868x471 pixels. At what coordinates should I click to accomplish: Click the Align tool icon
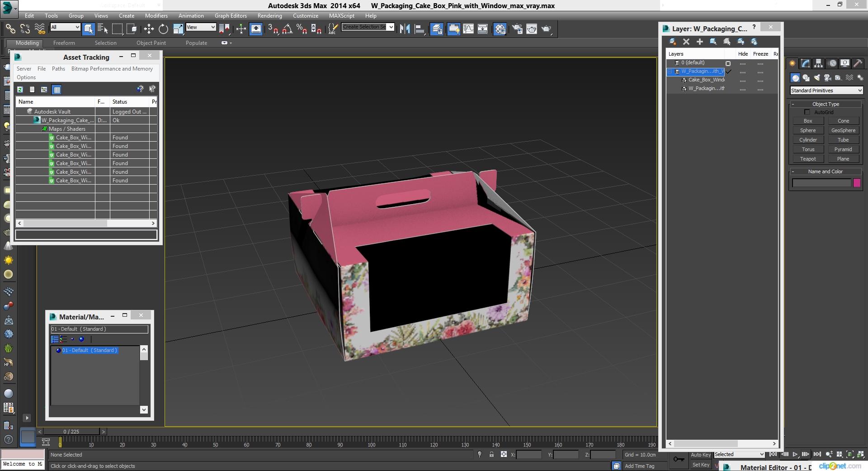pos(420,29)
